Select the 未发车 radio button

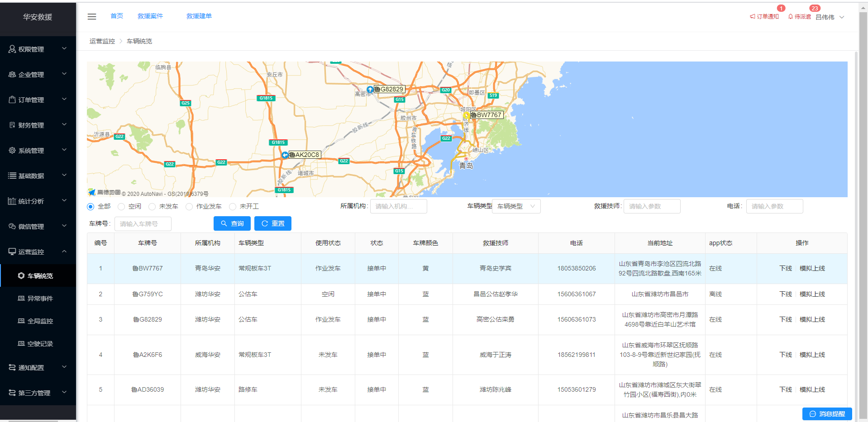point(152,207)
